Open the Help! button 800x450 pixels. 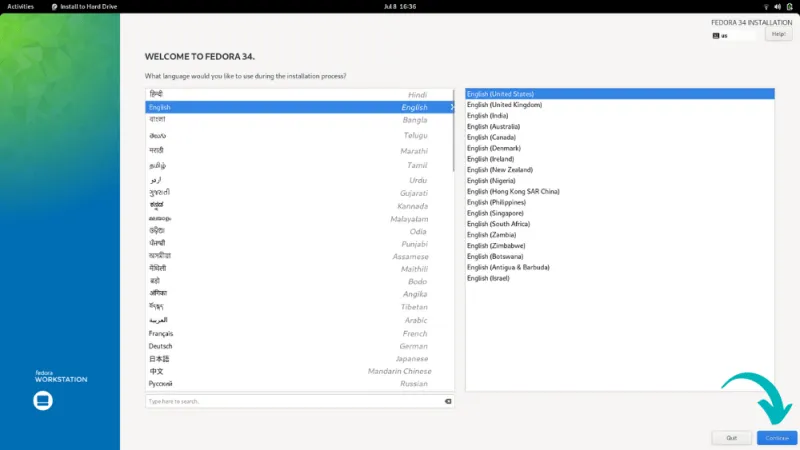pyautogui.click(x=778, y=34)
